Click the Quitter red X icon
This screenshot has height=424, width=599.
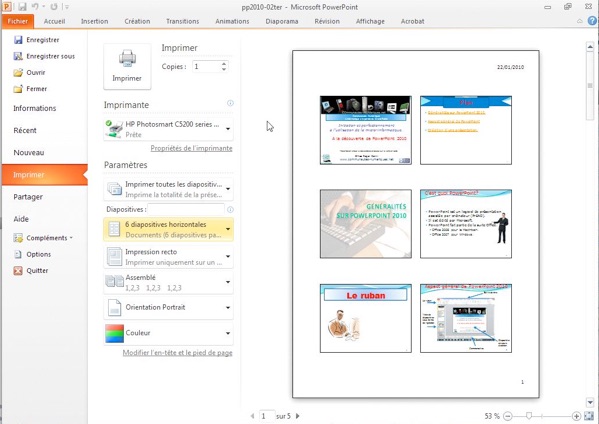pos(18,270)
